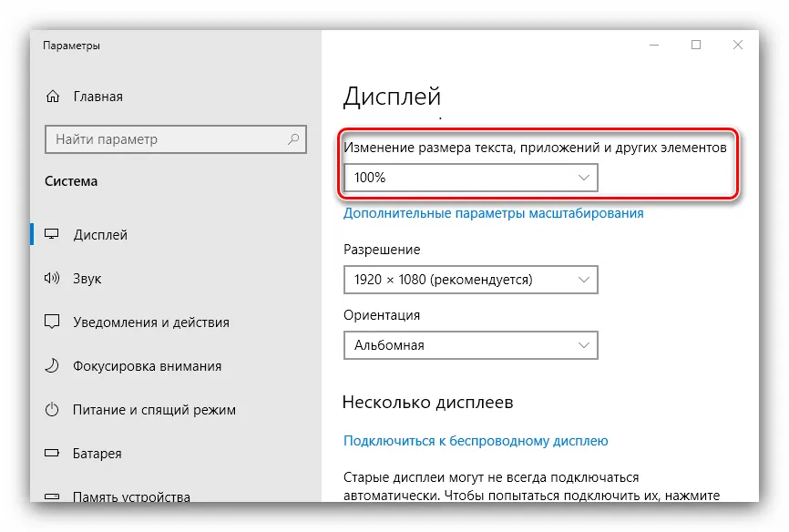Click the speaker icon beside Звук
This screenshot has width=789, height=532.
52,278
